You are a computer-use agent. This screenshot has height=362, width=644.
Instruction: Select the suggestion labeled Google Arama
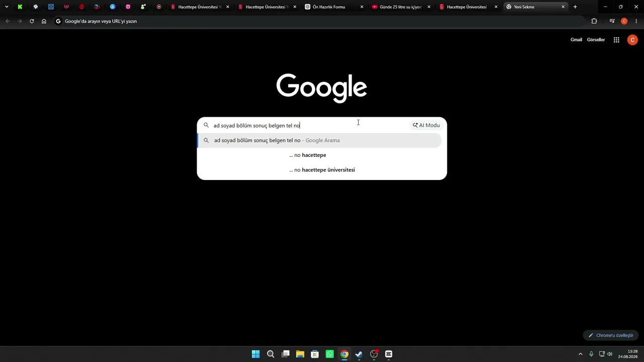(319, 140)
